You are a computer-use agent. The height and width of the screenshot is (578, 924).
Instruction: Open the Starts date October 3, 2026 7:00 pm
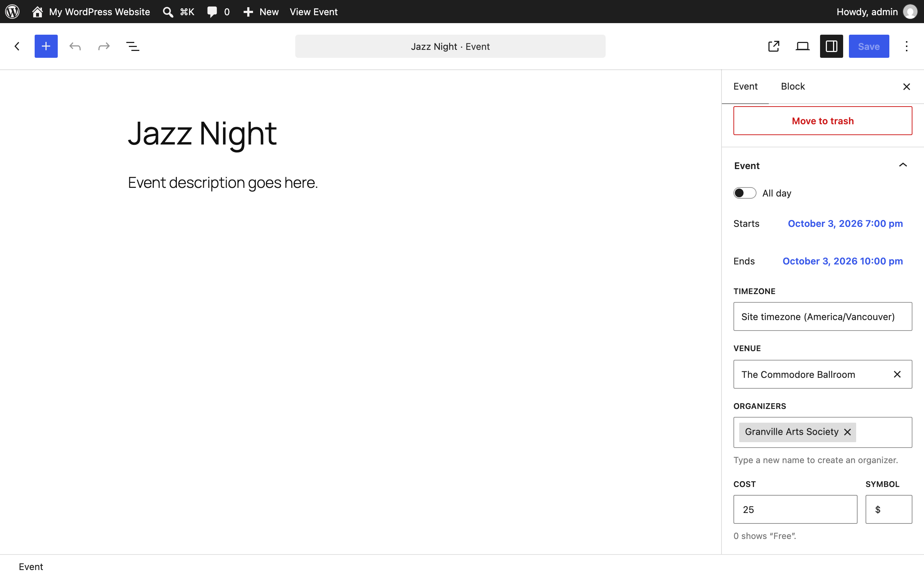point(845,224)
